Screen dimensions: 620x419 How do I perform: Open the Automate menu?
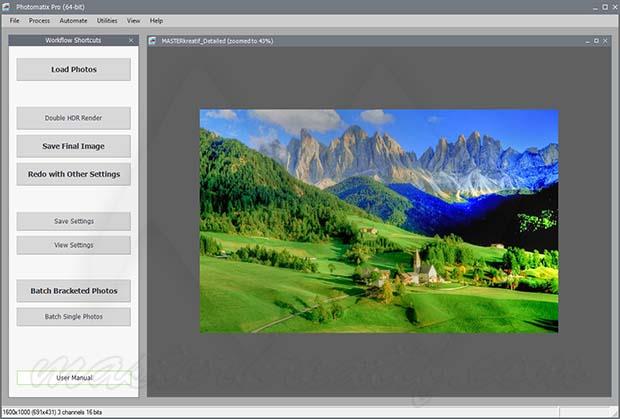(73, 21)
